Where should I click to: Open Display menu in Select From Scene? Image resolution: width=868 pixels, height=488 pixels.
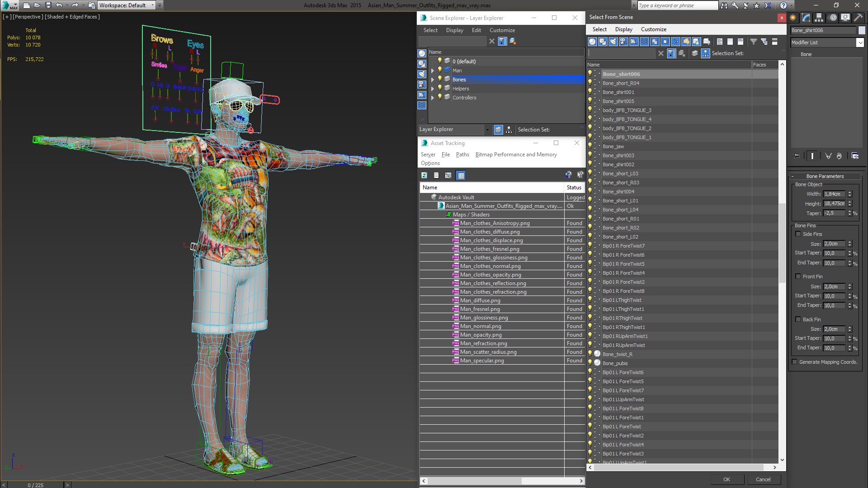click(623, 29)
